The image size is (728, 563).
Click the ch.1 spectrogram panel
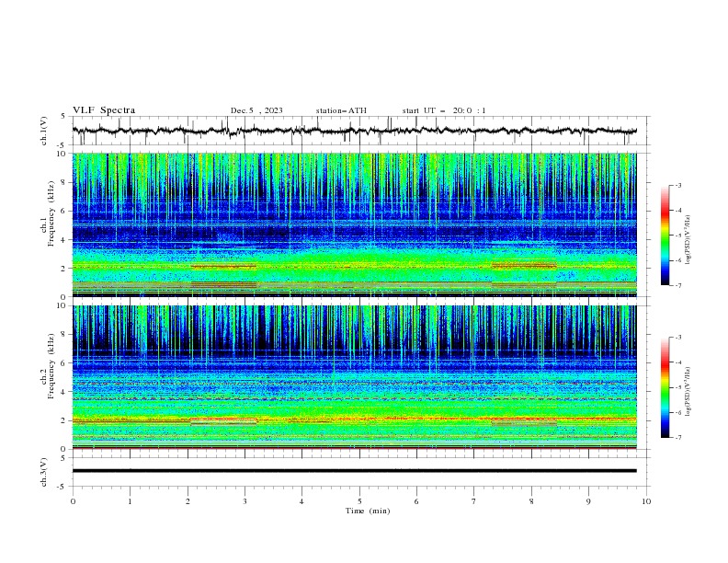[354, 224]
